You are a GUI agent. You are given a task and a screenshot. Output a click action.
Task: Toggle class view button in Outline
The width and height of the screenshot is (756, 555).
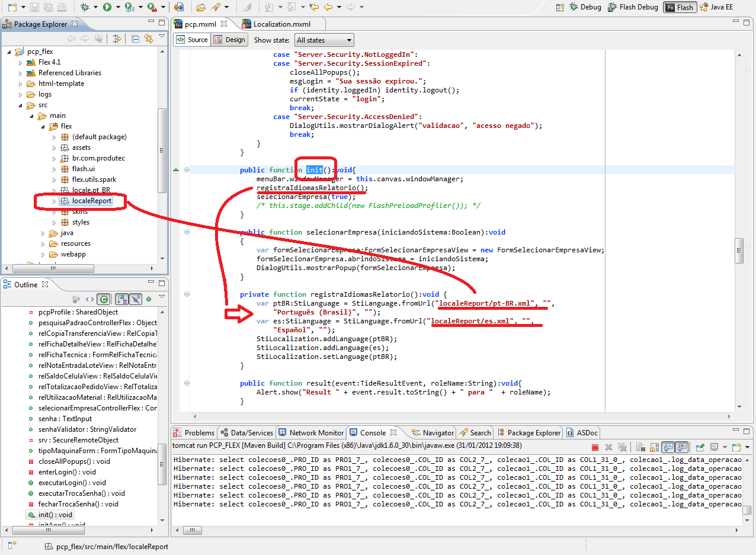pos(104,300)
